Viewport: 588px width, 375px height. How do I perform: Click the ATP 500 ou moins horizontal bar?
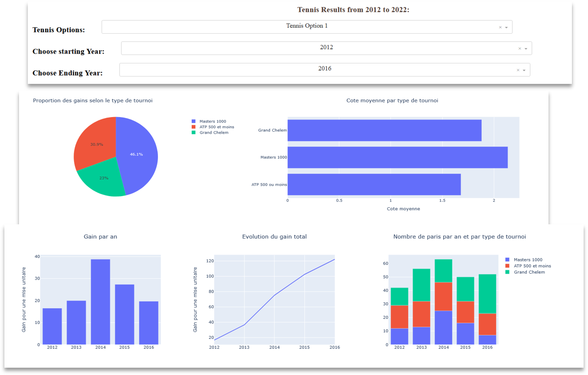click(x=374, y=184)
